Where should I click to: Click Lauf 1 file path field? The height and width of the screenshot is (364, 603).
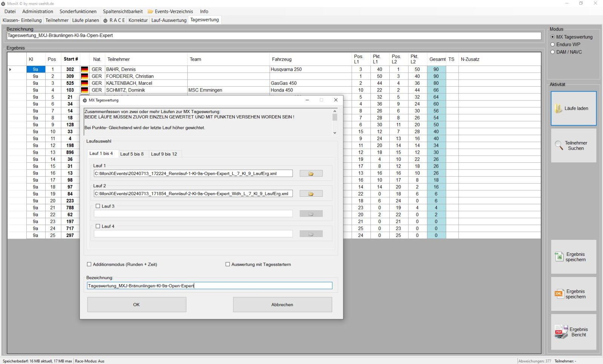click(x=193, y=174)
